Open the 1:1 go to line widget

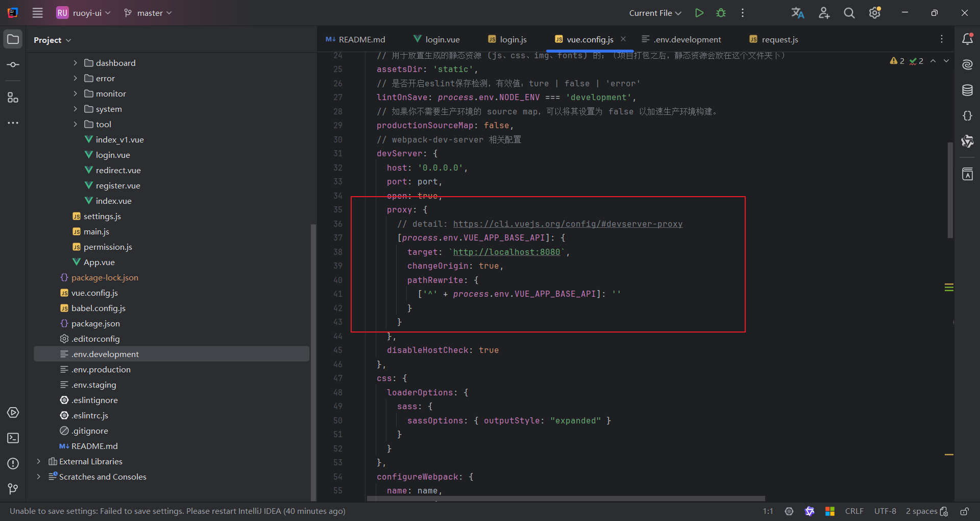[768, 511]
